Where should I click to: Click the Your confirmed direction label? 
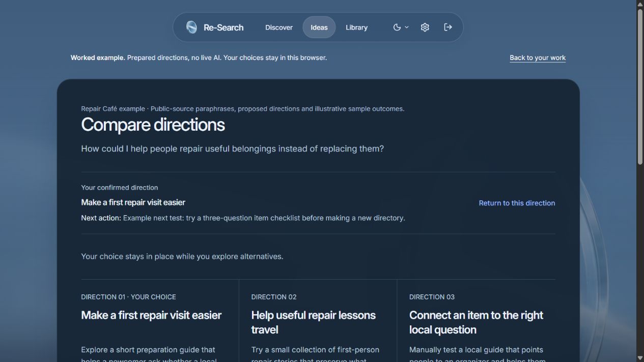tap(120, 188)
